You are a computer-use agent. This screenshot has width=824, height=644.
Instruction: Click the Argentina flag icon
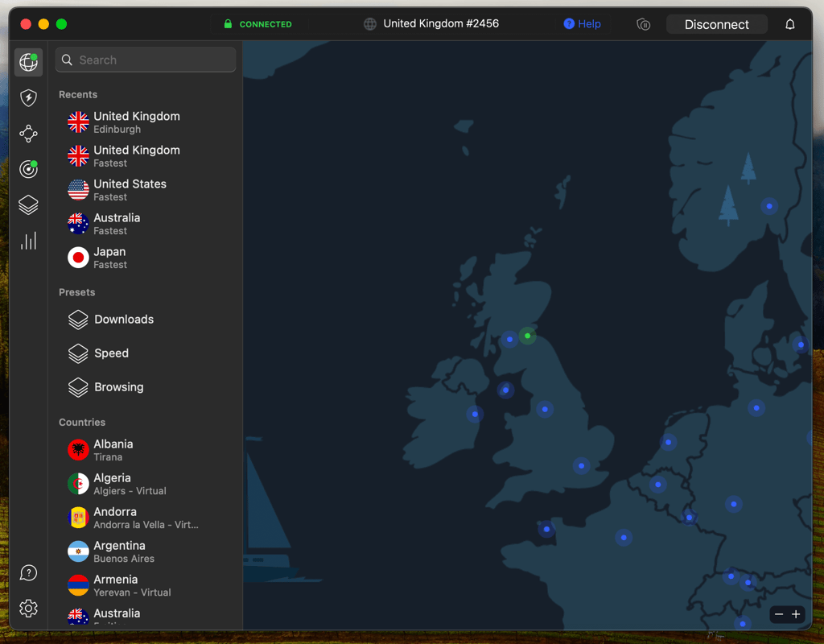coord(78,551)
